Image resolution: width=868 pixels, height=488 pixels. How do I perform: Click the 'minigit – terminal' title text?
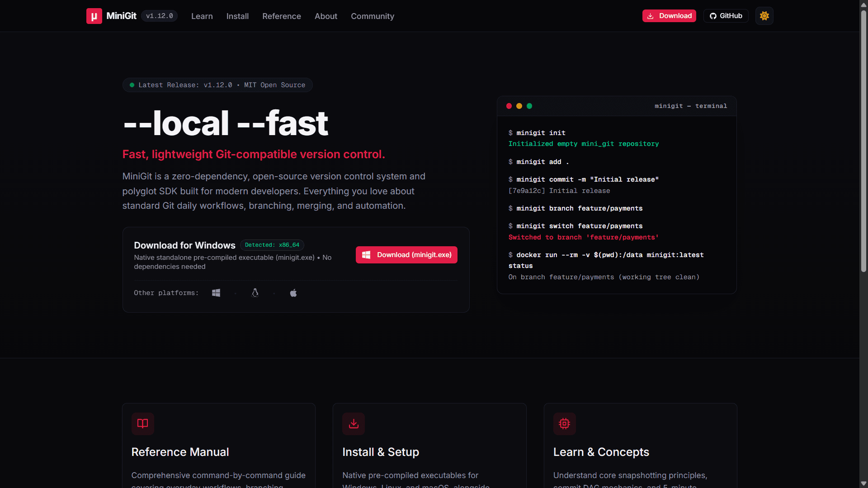click(x=691, y=106)
